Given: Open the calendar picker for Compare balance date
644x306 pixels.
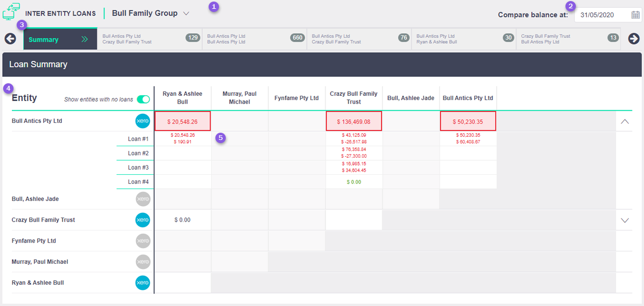Looking at the screenshot, I should click(x=635, y=15).
